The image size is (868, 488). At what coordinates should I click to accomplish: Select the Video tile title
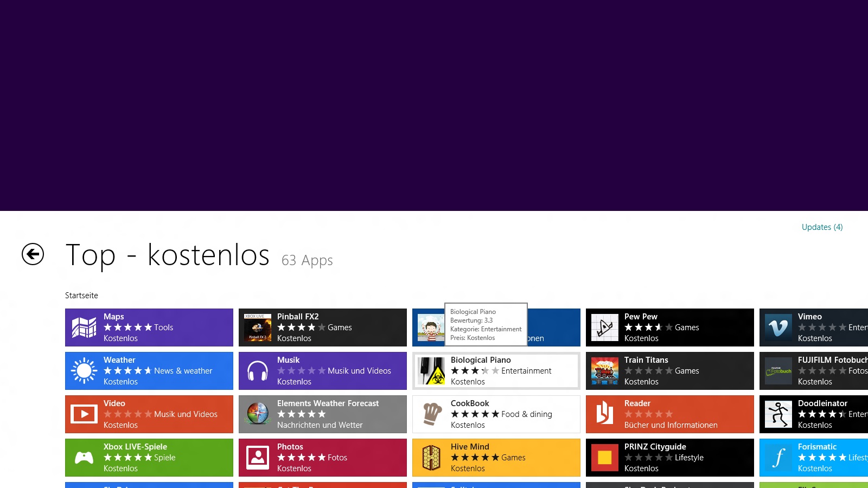coord(114,403)
